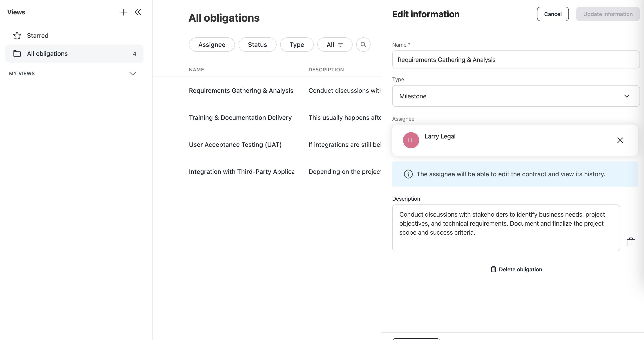This screenshot has width=644, height=340.
Task: Click description 'Depending on the project' cell
Action: [x=345, y=172]
